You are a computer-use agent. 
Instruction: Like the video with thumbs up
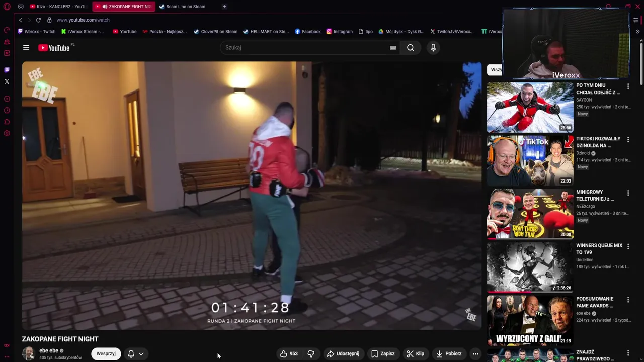click(x=289, y=354)
